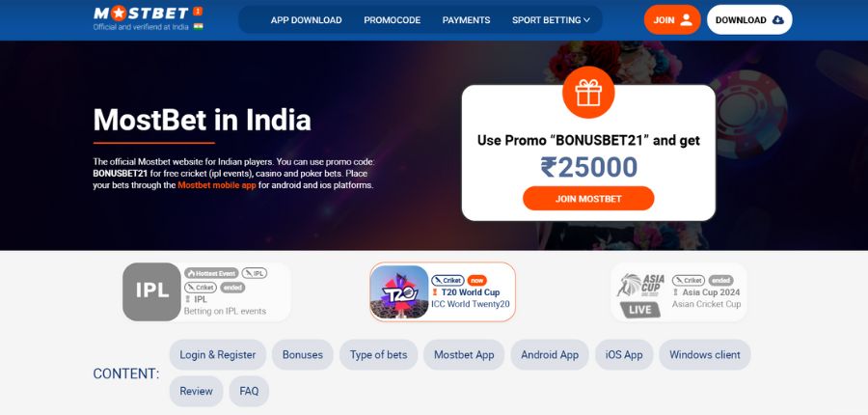Click the Asia Cup Live logo

(x=640, y=295)
